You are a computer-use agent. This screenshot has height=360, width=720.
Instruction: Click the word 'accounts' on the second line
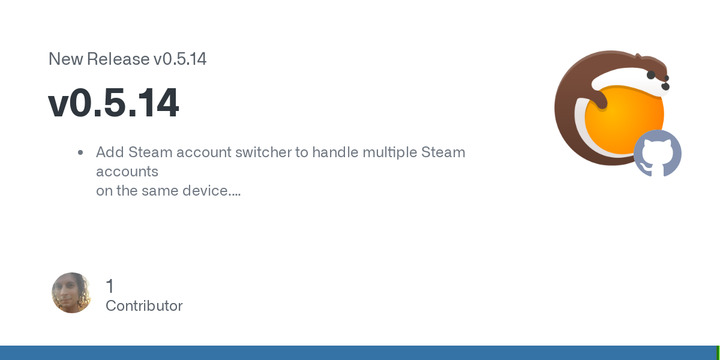tap(127, 172)
